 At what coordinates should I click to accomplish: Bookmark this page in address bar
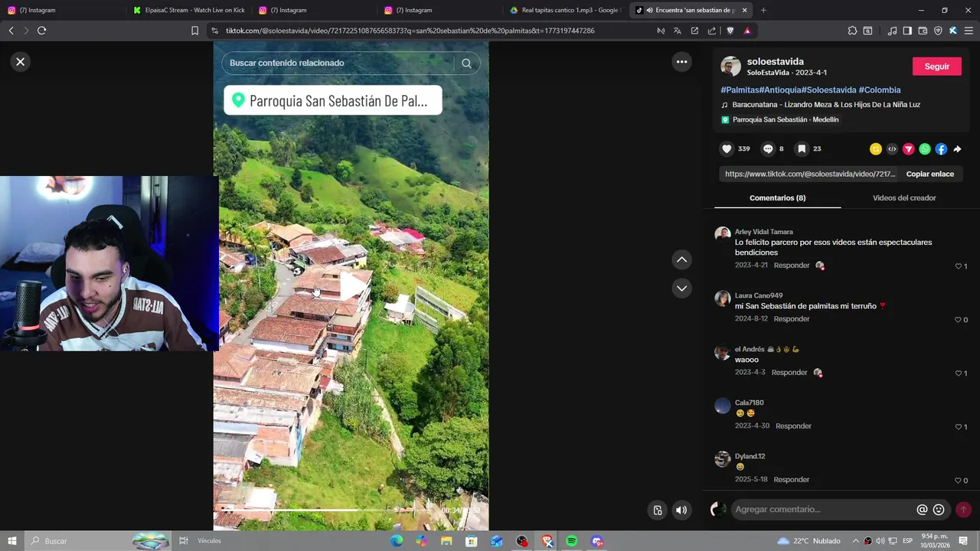click(194, 31)
